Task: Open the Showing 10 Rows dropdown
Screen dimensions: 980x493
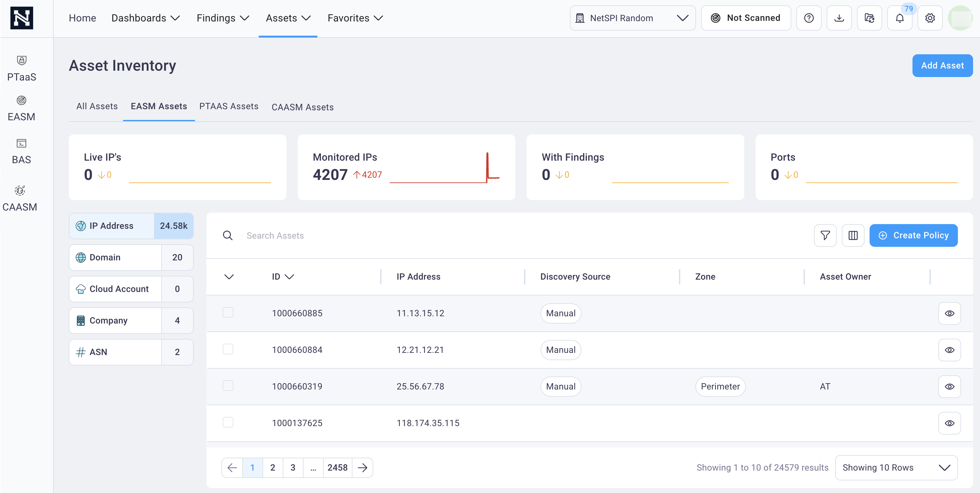Action: pos(896,467)
